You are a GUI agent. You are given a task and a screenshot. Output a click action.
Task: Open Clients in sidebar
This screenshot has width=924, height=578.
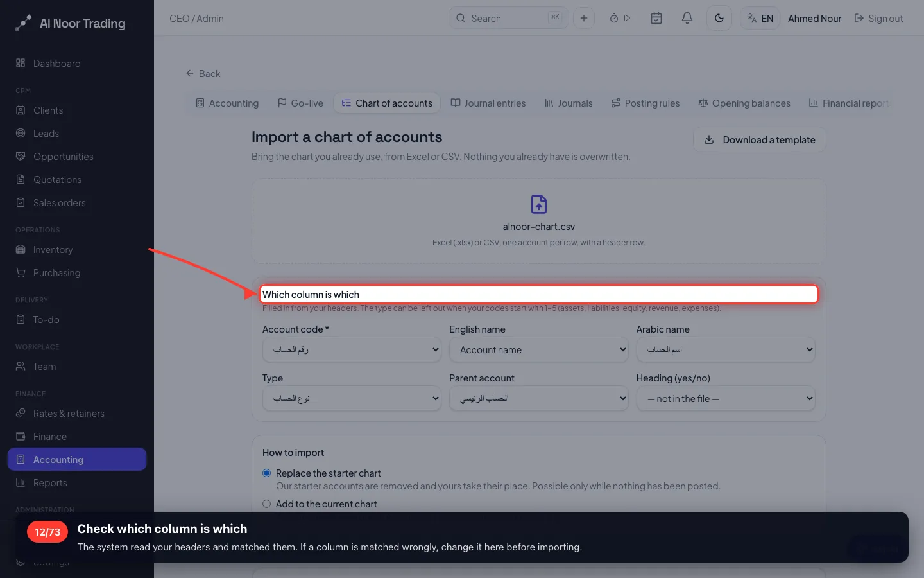coord(77,110)
